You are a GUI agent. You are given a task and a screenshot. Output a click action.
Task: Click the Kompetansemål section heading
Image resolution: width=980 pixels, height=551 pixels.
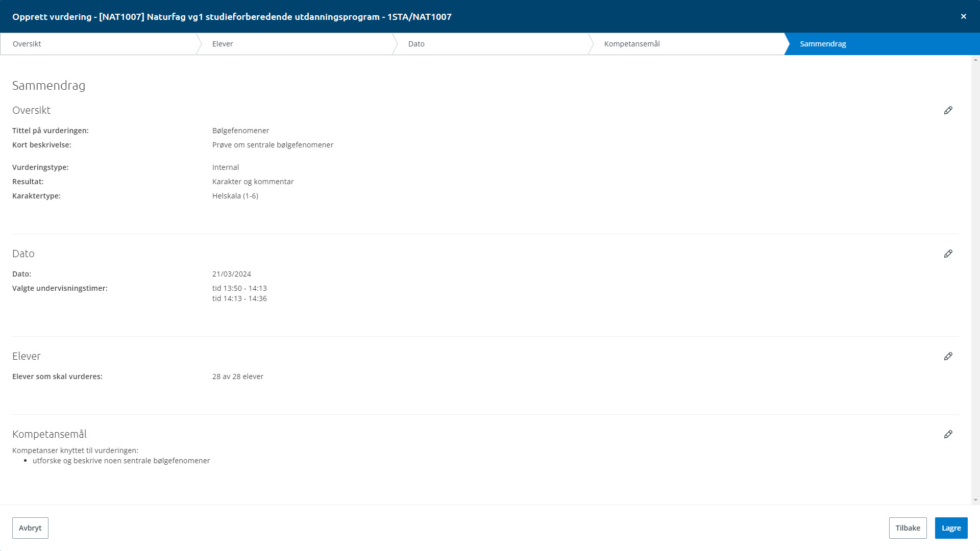click(x=50, y=434)
